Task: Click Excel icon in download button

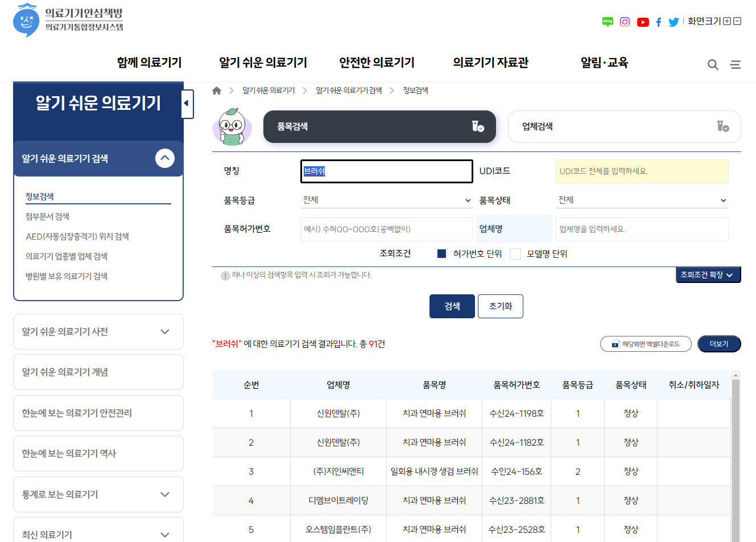Action: click(x=615, y=344)
